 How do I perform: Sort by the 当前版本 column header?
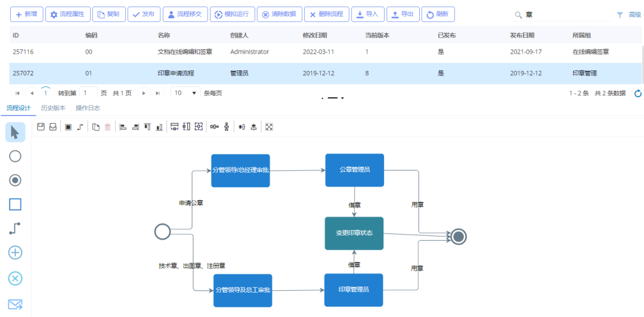click(x=377, y=35)
